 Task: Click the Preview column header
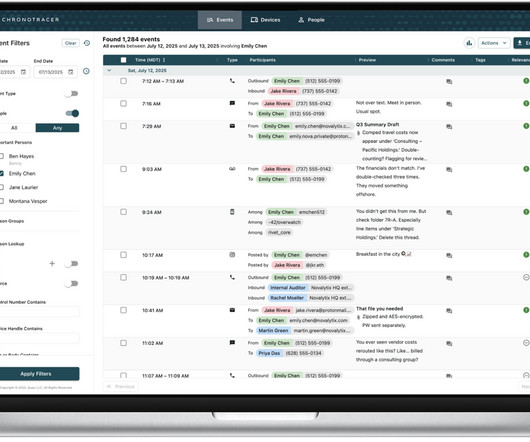pos(367,60)
